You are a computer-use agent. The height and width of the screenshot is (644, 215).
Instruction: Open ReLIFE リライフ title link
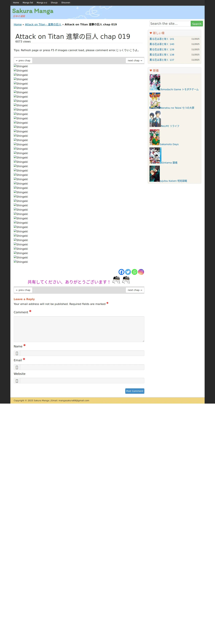tap(170, 126)
